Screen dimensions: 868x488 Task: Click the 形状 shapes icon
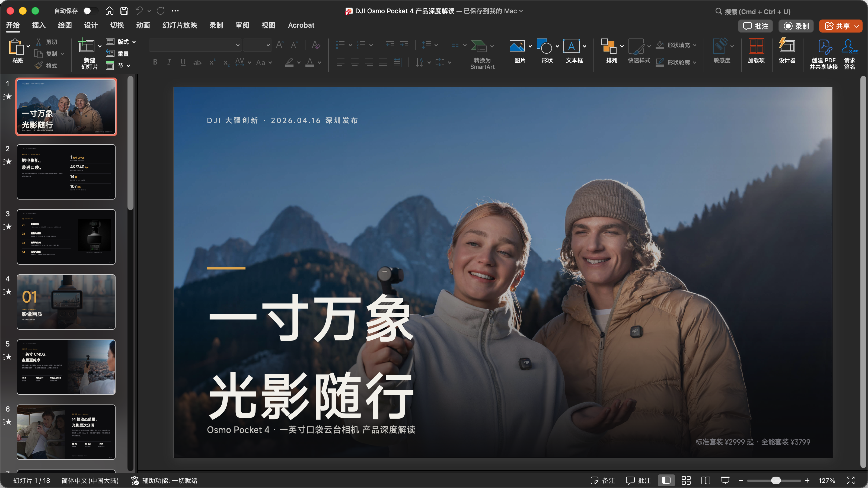[x=544, y=46]
